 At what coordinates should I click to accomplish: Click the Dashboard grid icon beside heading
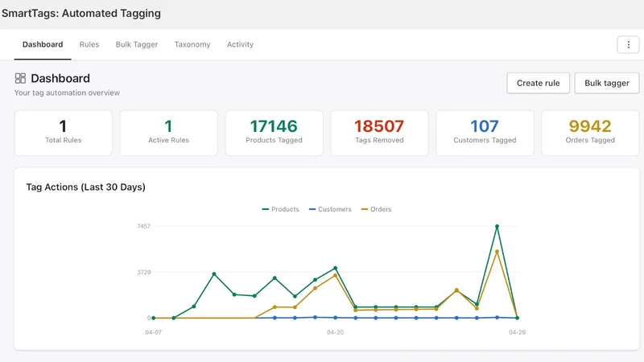click(20, 78)
